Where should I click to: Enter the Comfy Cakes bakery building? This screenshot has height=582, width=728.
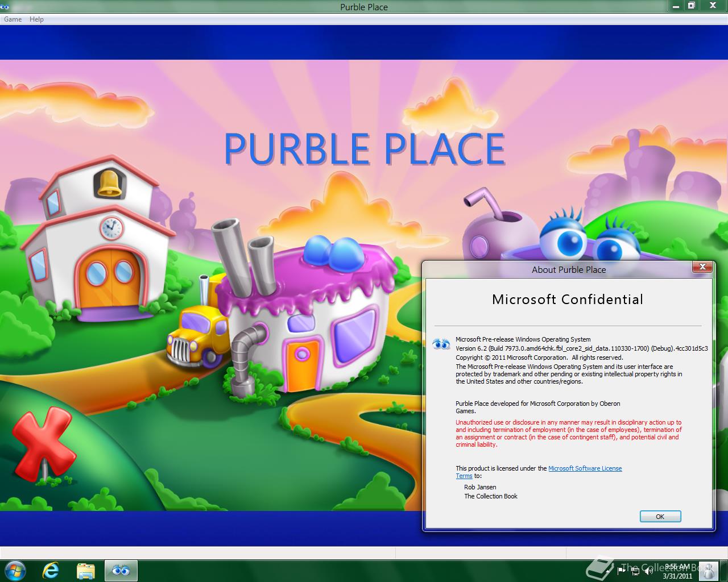coord(307,318)
